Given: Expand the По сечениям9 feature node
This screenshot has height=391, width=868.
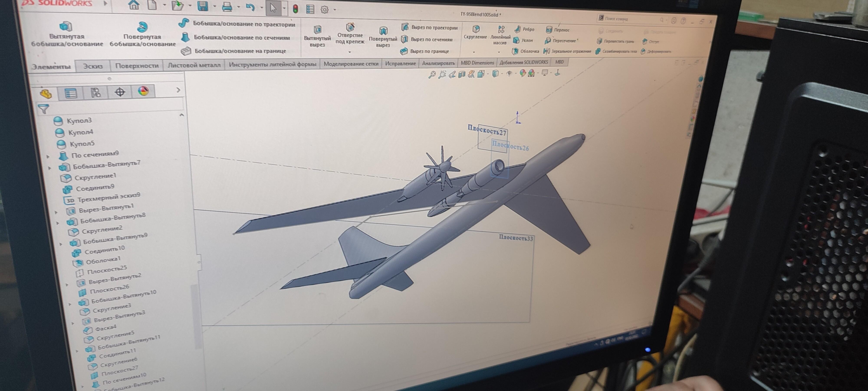Looking at the screenshot, I should pos(48,156).
